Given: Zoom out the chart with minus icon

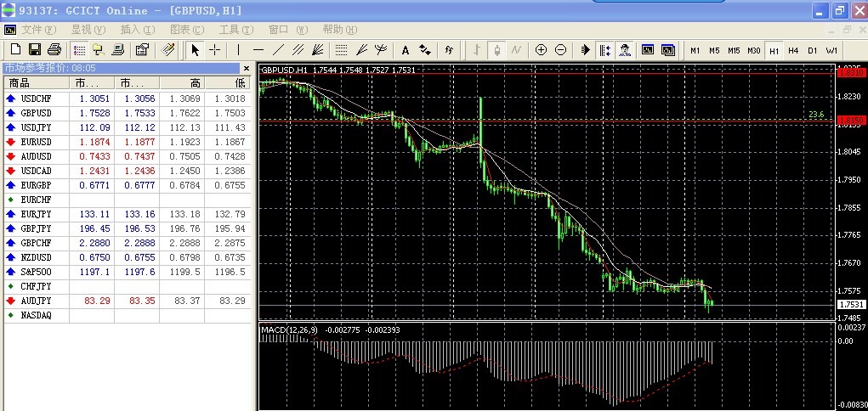Looking at the screenshot, I should click(560, 50).
